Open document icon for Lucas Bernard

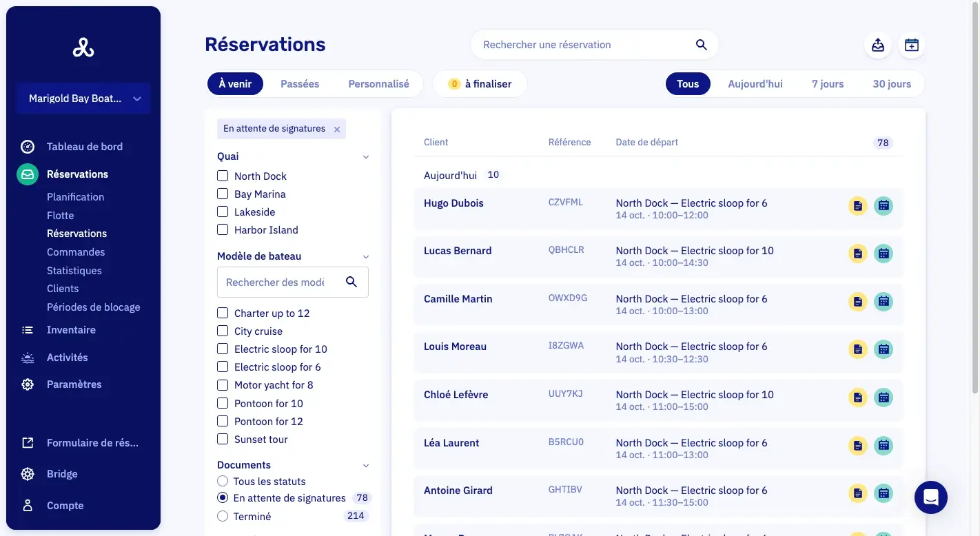[857, 254]
